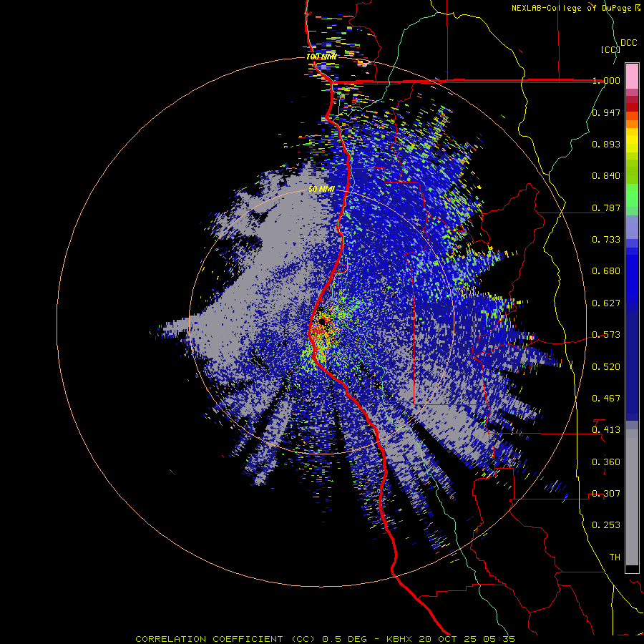Click the 0.360 legend label
The height and width of the screenshot is (644, 644).
click(606, 462)
